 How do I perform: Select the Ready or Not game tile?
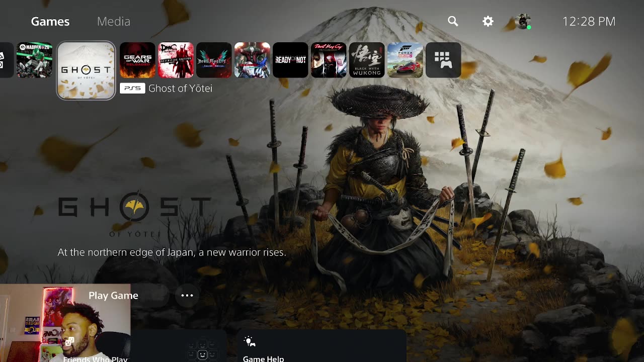pos(290,60)
